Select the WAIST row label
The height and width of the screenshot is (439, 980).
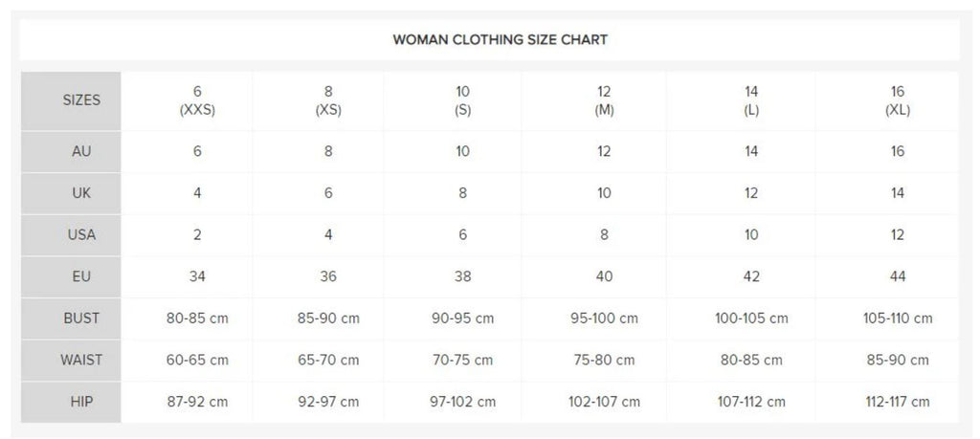(x=81, y=361)
